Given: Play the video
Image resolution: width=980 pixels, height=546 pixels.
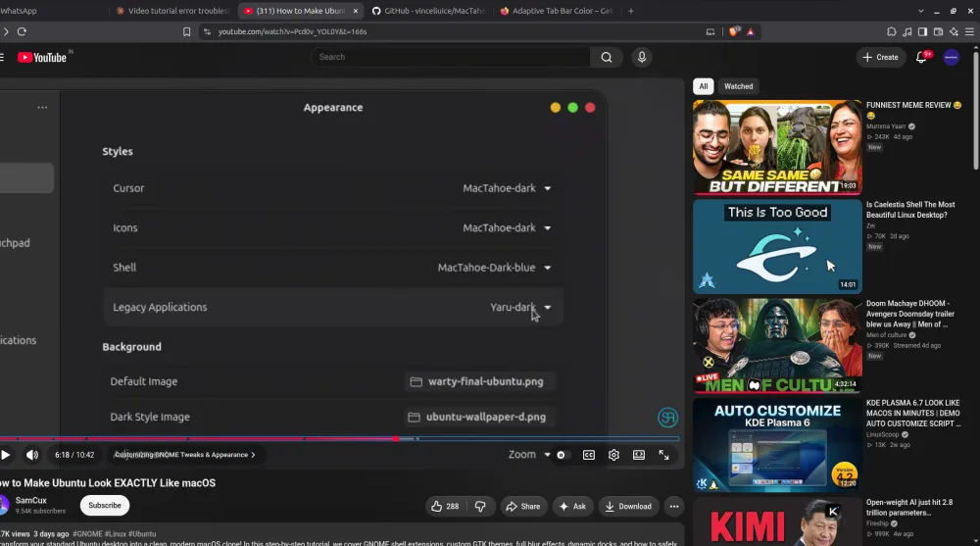Looking at the screenshot, I should click(x=6, y=455).
